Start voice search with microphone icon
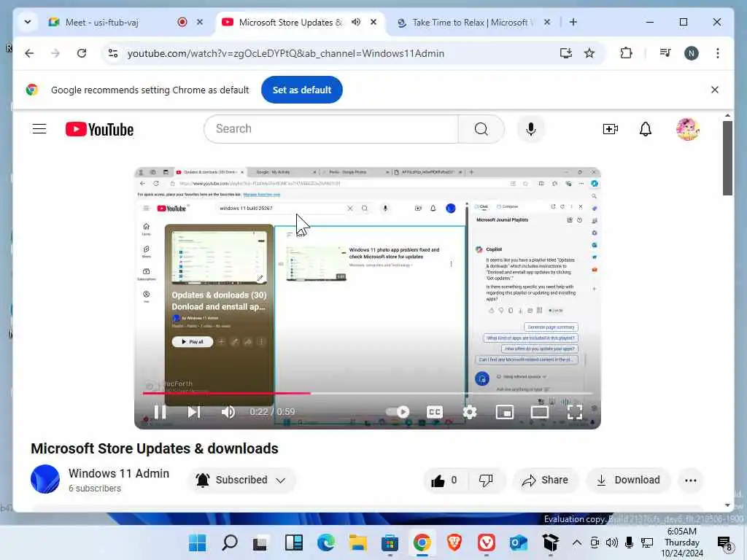 [531, 129]
